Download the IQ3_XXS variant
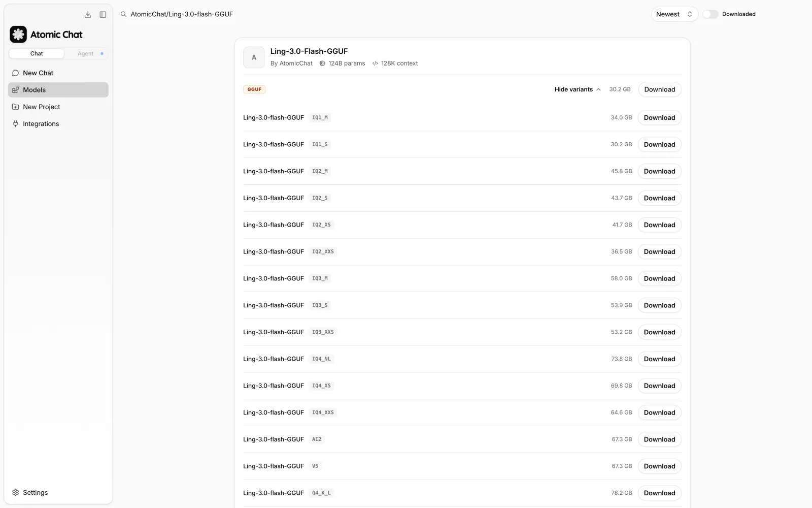 [x=660, y=332]
